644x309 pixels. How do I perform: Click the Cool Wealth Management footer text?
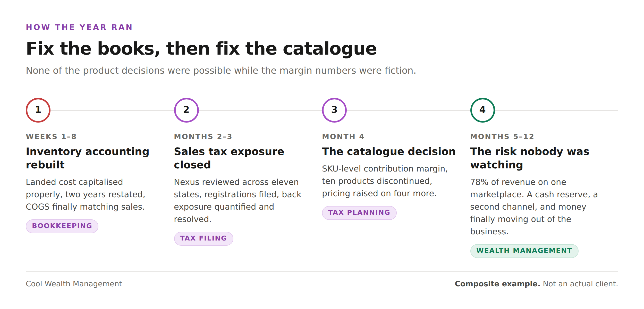pyautogui.click(x=74, y=284)
